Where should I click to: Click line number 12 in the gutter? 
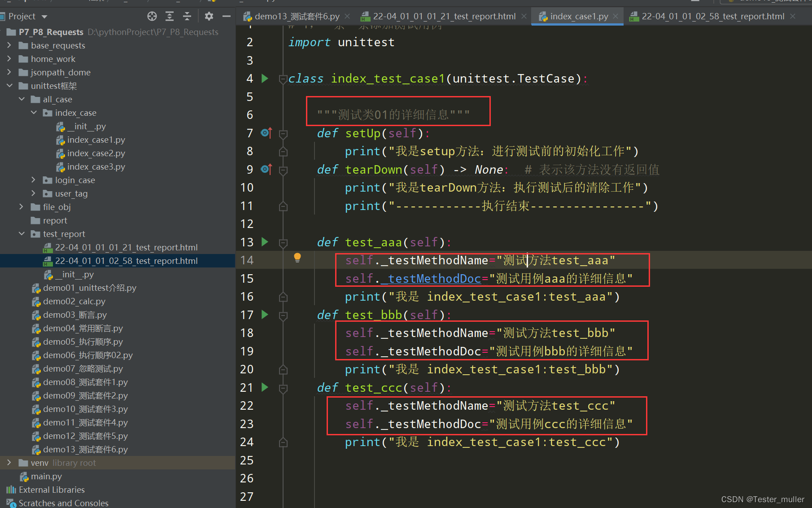point(247,224)
